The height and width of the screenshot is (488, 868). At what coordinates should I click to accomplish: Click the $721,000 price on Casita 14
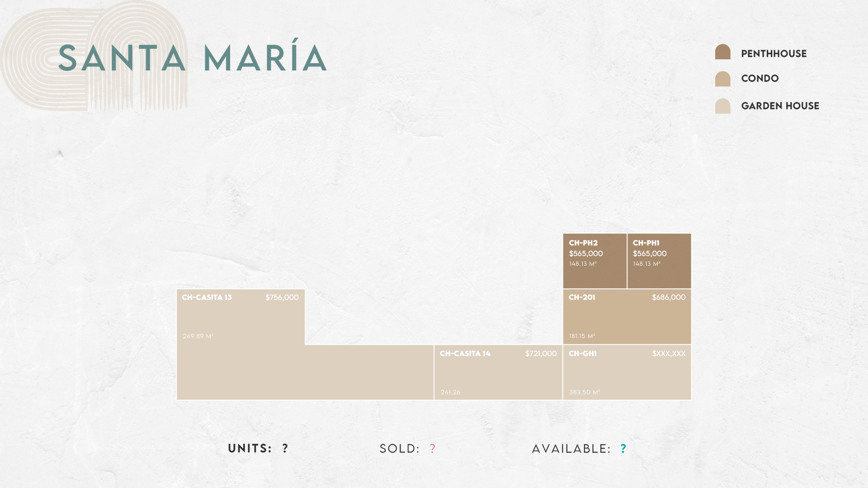pyautogui.click(x=541, y=353)
